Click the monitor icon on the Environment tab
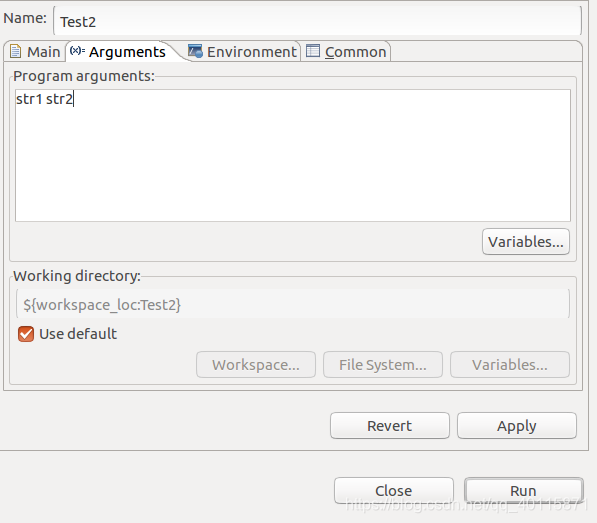 coord(195,51)
